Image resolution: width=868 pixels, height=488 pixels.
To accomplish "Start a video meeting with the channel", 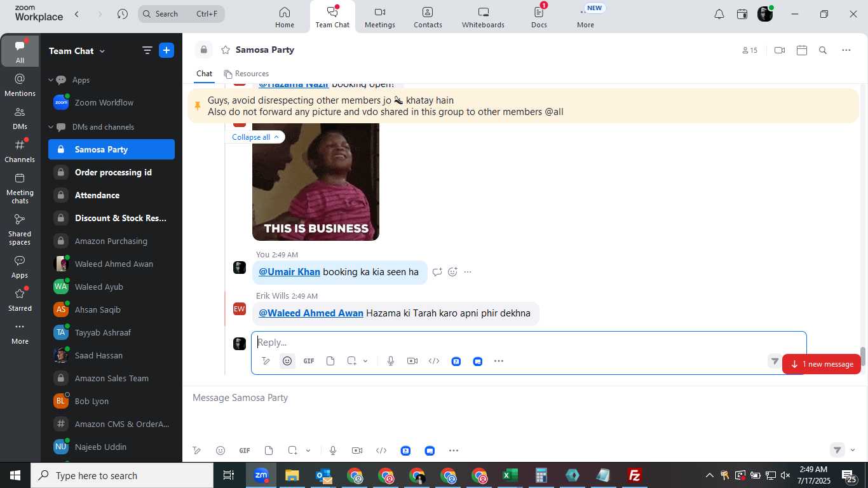I will pos(780,50).
